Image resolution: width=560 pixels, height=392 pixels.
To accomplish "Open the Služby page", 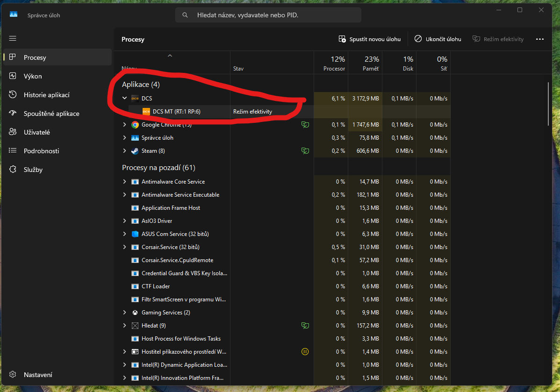I will (x=57, y=170).
